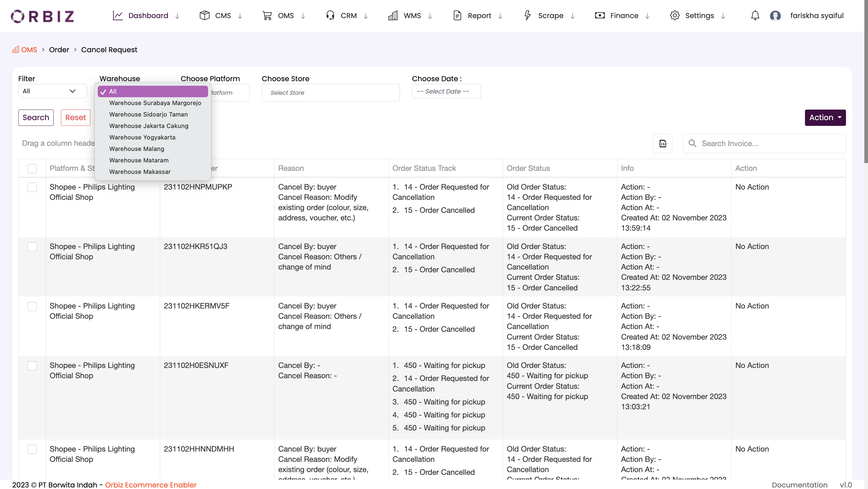Click the Orbiz logo

pos(43,16)
